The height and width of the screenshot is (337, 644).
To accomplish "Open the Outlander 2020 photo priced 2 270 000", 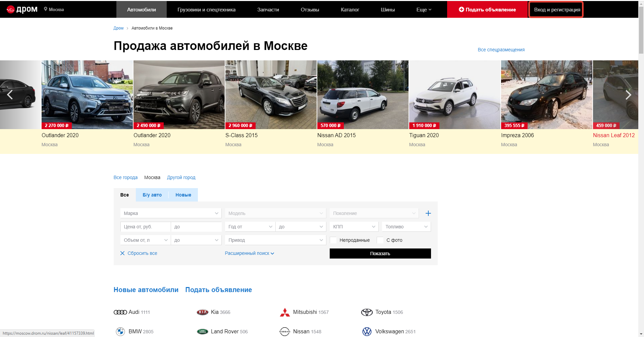I will pyautogui.click(x=87, y=95).
